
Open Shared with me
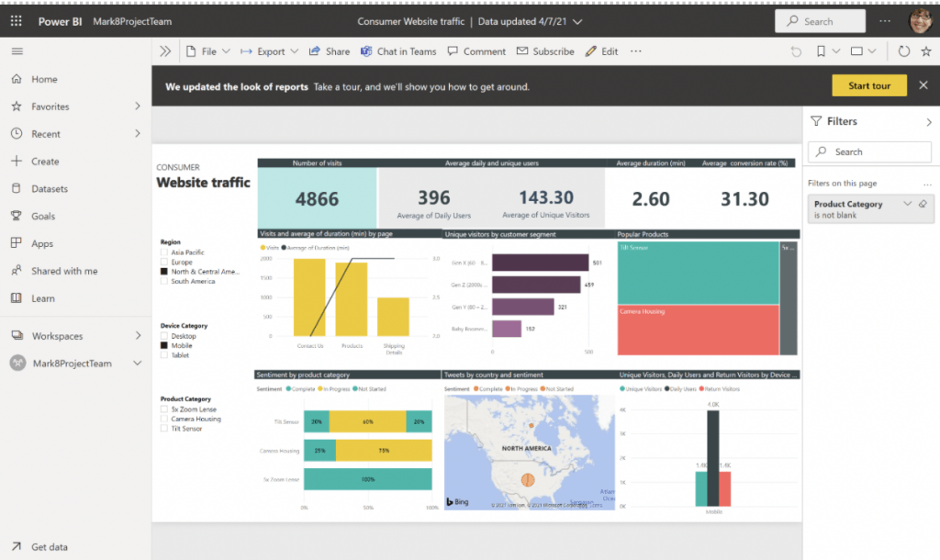pos(64,271)
